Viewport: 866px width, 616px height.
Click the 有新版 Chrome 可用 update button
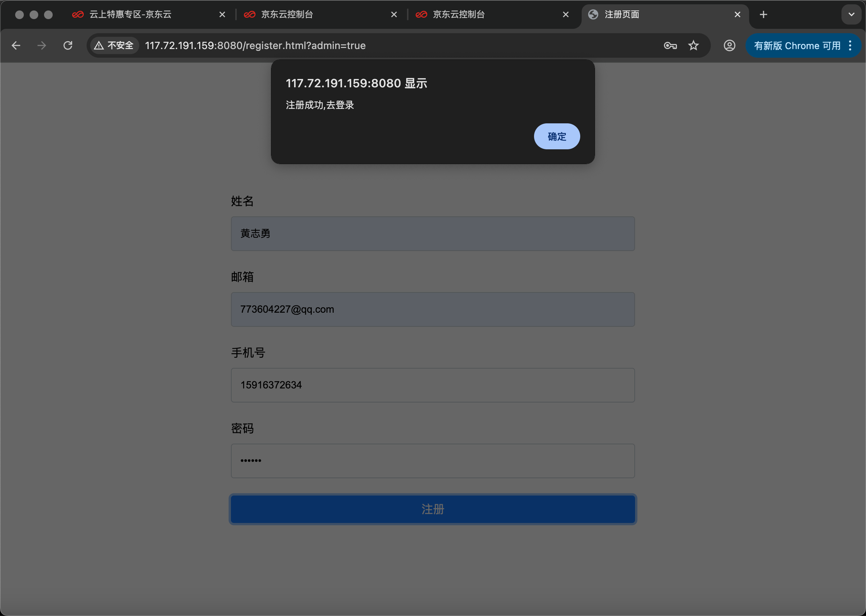pyautogui.click(x=797, y=45)
